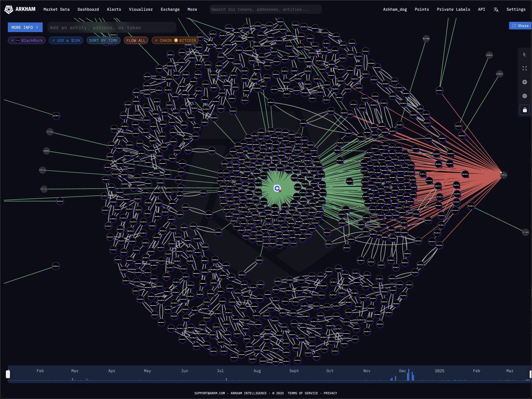Open Settings

516,9
